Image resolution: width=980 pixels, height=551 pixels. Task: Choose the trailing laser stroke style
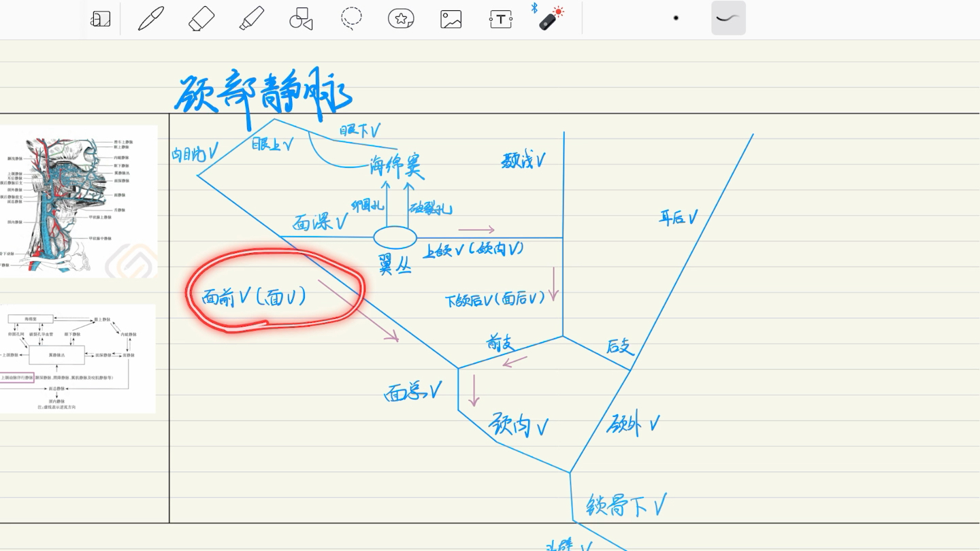pos(728,18)
